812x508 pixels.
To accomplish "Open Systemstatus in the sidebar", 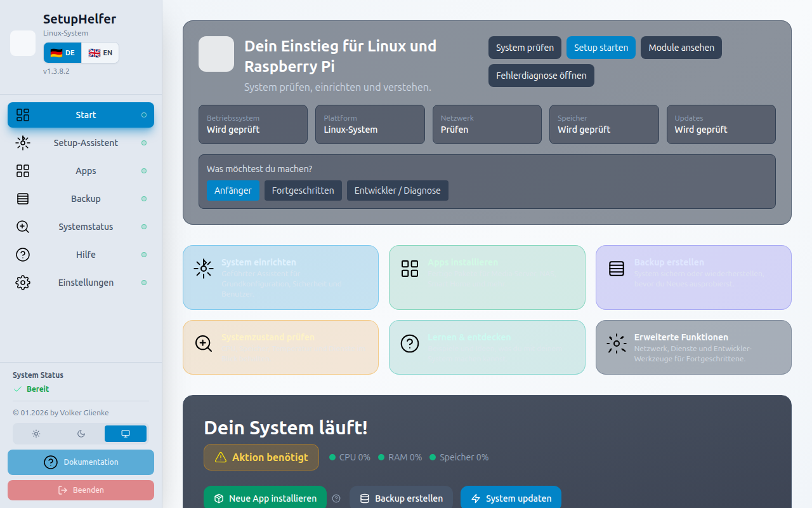I will tap(81, 227).
